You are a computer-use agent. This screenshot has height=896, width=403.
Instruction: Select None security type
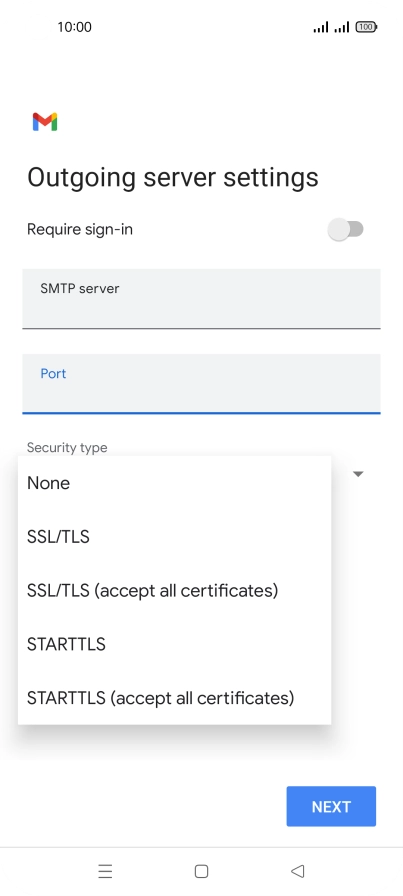tap(174, 483)
